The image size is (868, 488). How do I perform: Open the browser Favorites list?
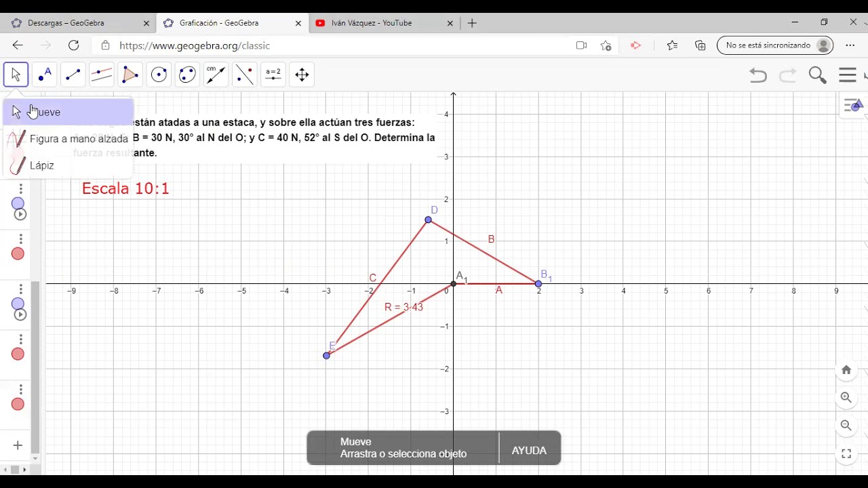[x=672, y=45]
